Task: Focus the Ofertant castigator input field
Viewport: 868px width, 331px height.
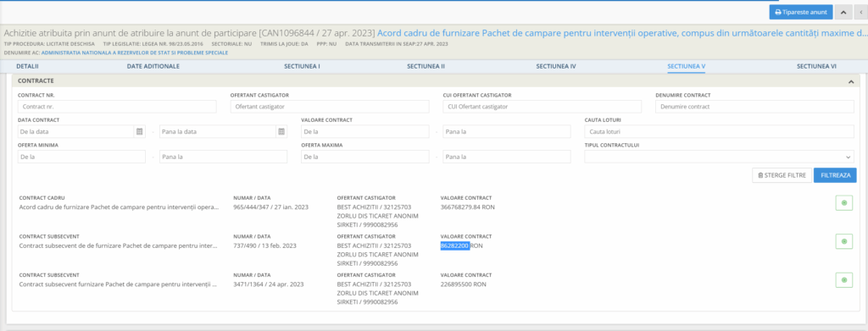Action: pyautogui.click(x=330, y=106)
